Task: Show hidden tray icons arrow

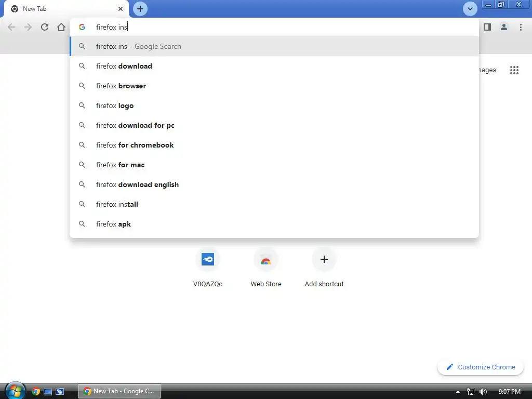Action: click(x=458, y=392)
